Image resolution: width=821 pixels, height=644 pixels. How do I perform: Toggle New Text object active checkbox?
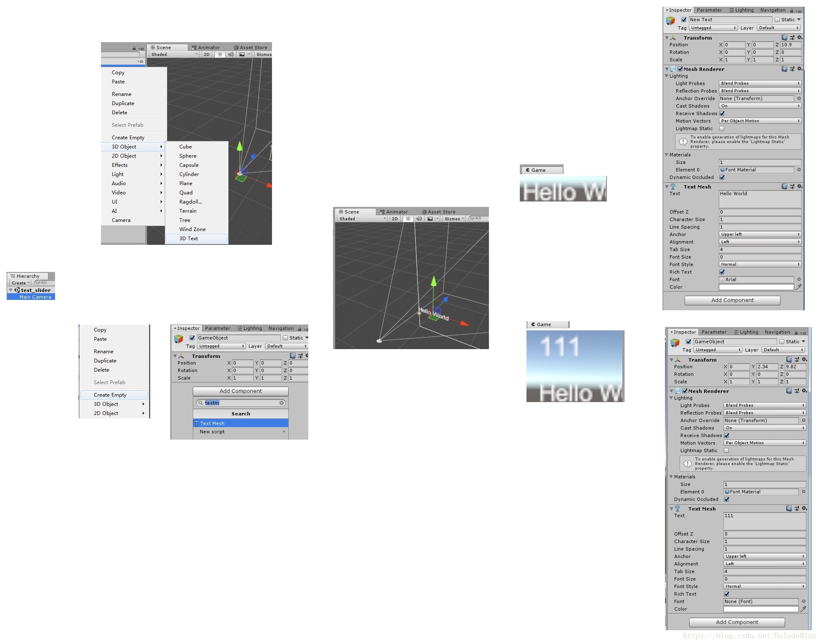coord(684,20)
